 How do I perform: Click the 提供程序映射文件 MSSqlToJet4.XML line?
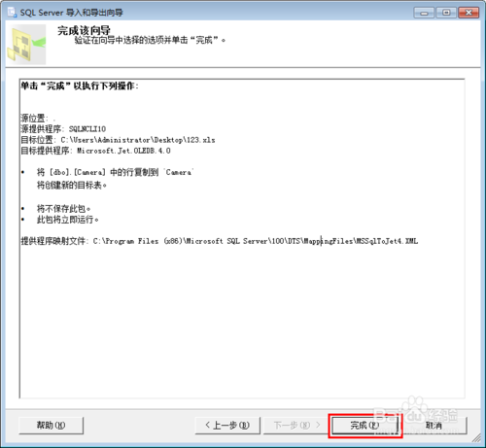pos(220,241)
